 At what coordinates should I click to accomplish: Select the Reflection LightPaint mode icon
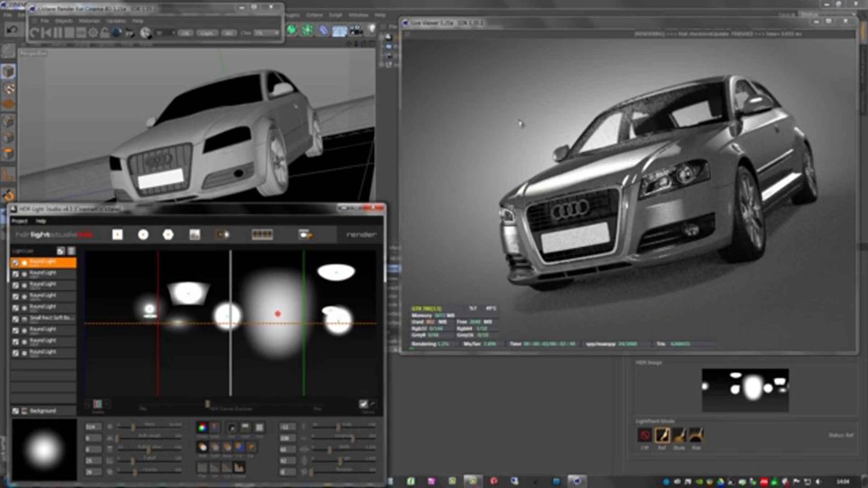(662, 435)
